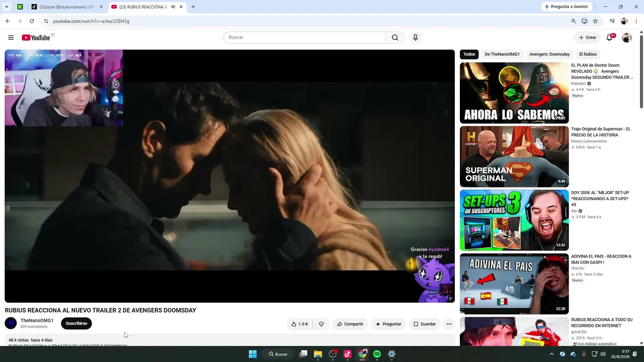Click the Preguntar button
The width and height of the screenshot is (644, 362).
pos(388,324)
